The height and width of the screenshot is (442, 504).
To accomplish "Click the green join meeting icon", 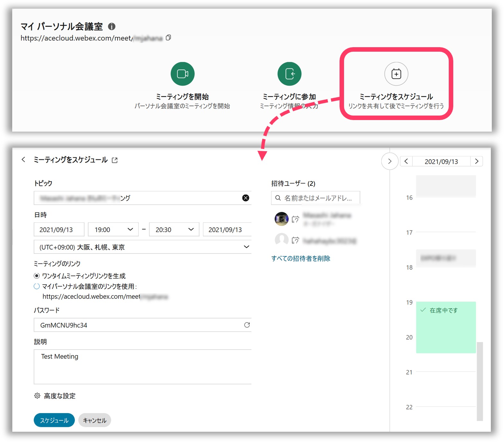I will point(289,74).
